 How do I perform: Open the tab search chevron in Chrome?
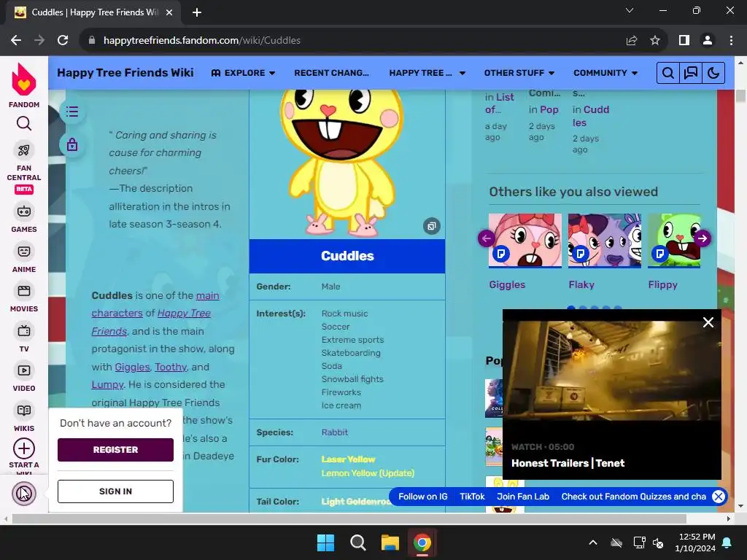(630, 10)
